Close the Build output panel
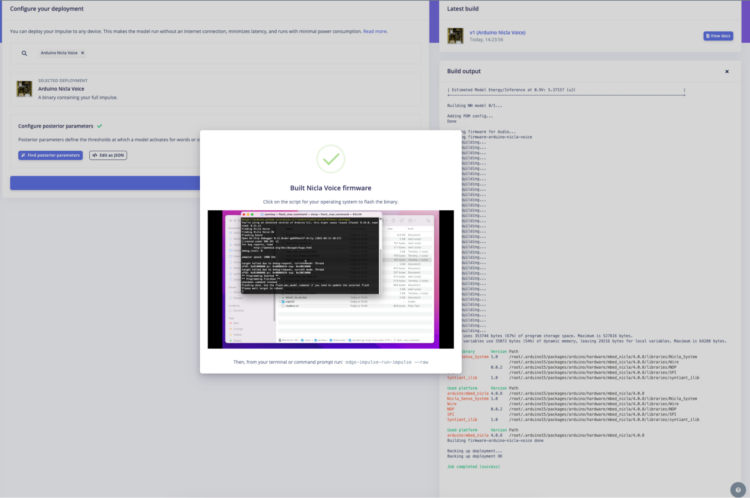Image resolution: width=750 pixels, height=498 pixels. (727, 72)
